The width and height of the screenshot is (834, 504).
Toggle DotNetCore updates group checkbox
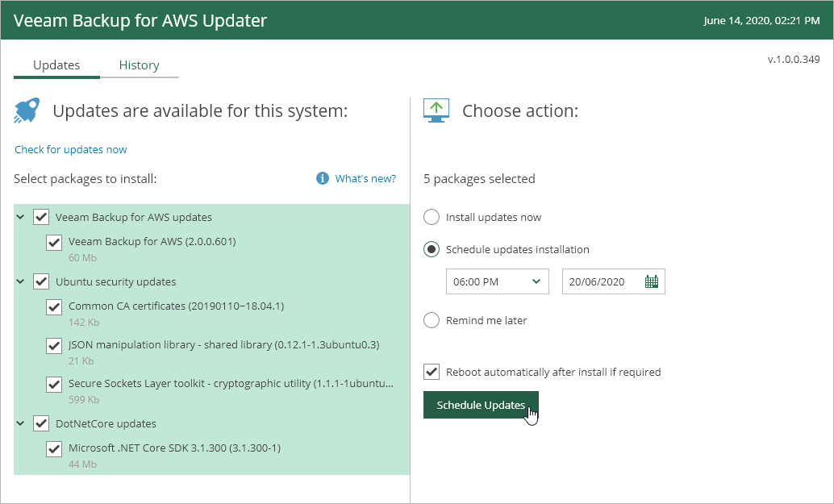[41, 423]
